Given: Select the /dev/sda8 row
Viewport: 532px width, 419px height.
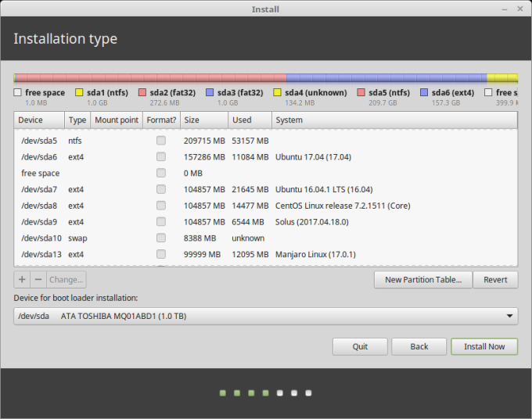Looking at the screenshot, I should point(266,206).
